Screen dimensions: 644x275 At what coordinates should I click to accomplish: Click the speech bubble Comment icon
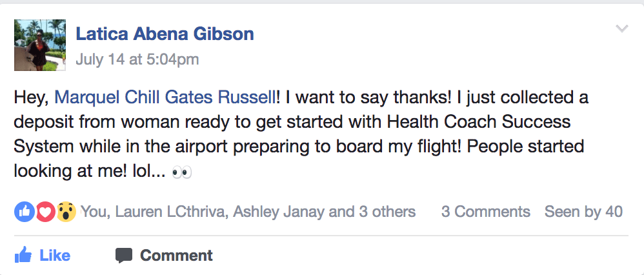click(x=124, y=255)
